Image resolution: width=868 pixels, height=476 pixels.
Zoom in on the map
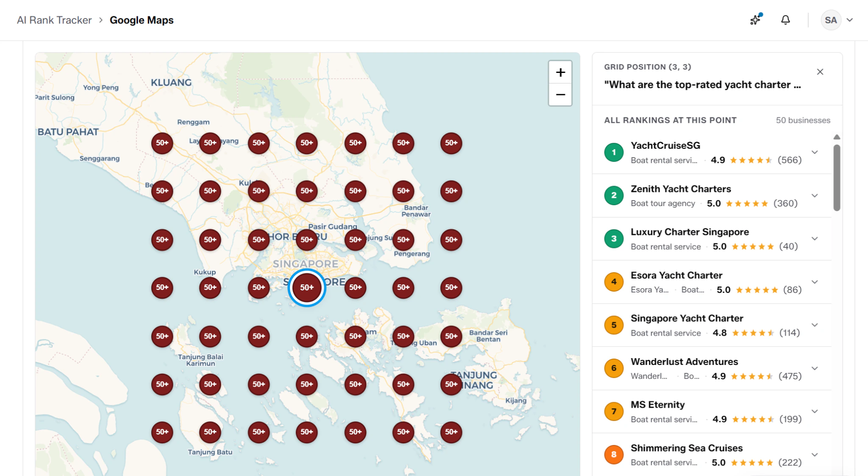(x=560, y=72)
